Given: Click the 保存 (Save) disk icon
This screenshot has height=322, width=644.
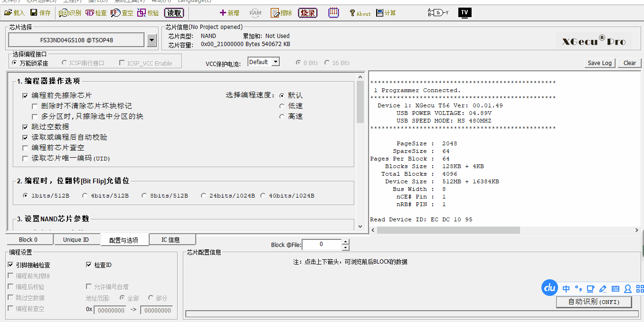Looking at the screenshot, I should tap(34, 13).
